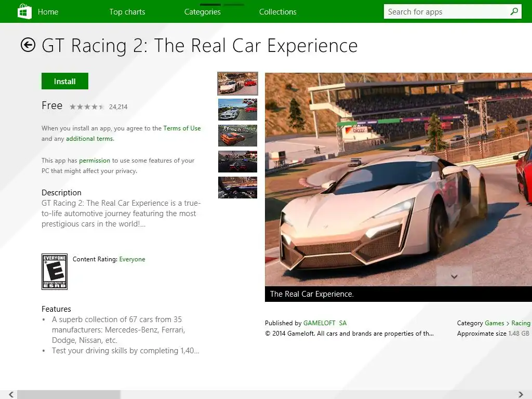
Task: Open Top charts
Action: tap(127, 12)
